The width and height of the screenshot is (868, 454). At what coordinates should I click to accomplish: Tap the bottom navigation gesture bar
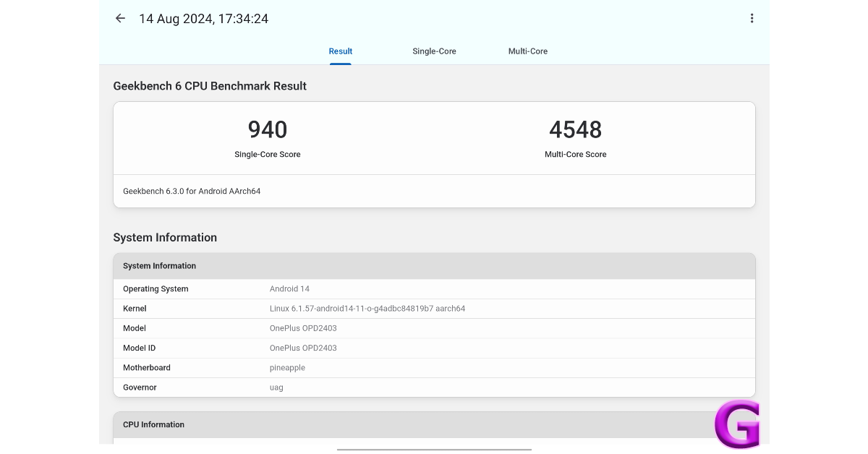click(434, 449)
